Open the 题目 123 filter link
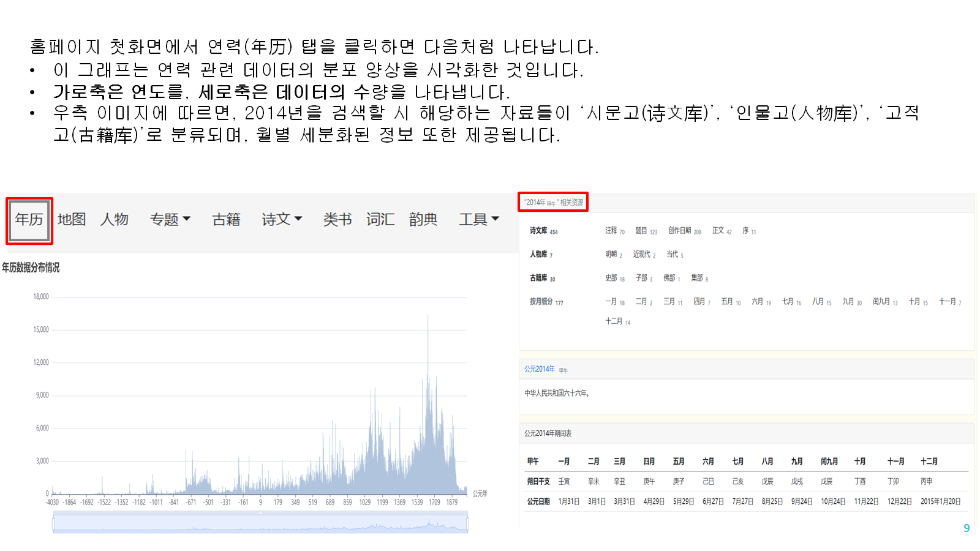Screen dimensions: 980x551 point(646,231)
